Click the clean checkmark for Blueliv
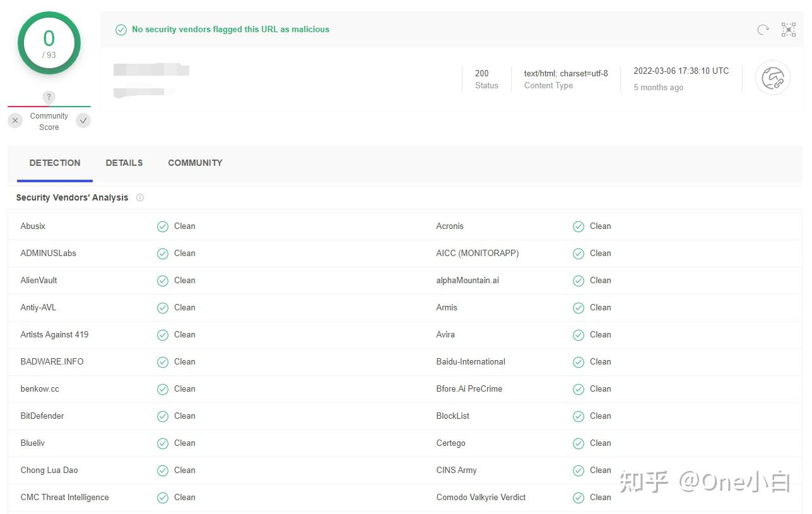This screenshot has width=812, height=514. coord(163,443)
